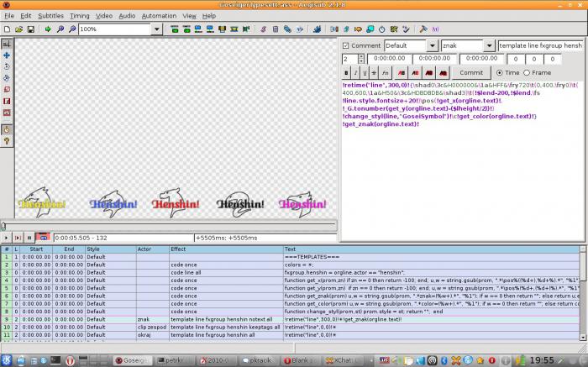Save subtitles with the floppy disk icon

point(31,29)
